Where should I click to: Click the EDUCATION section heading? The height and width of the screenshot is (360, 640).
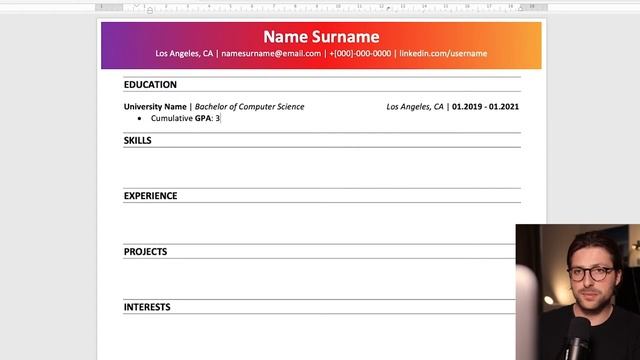[x=150, y=84]
